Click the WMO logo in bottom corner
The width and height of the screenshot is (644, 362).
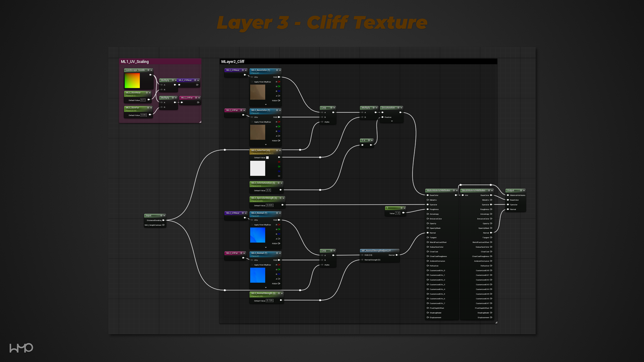pos(21,348)
